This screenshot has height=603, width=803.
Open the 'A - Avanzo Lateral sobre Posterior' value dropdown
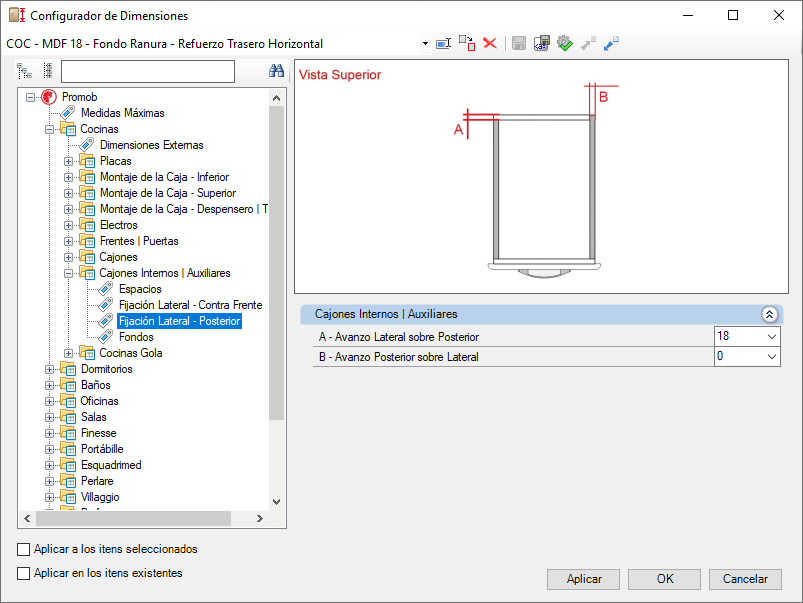[772, 337]
